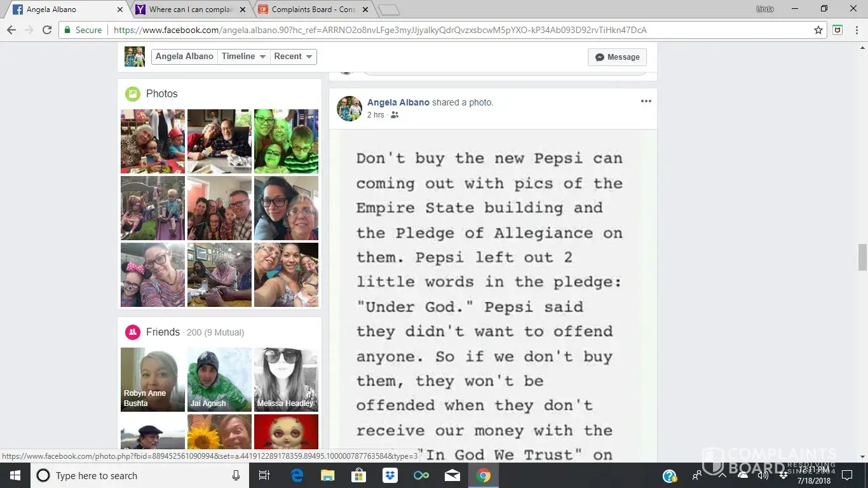Expand the Recent dropdown

[293, 57]
